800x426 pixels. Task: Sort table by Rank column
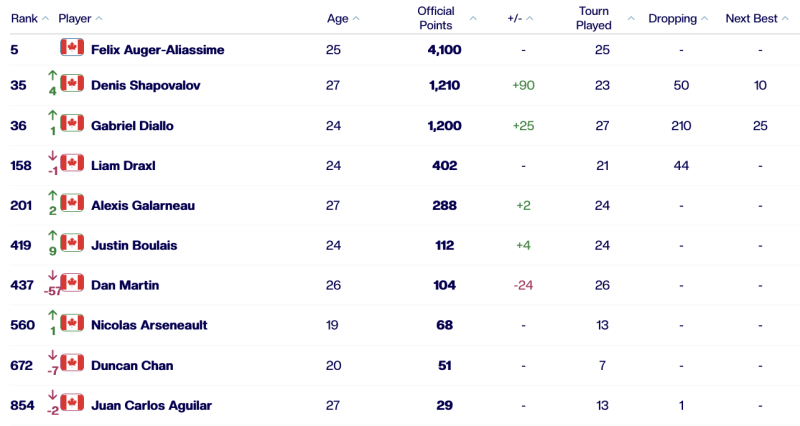tap(28, 18)
